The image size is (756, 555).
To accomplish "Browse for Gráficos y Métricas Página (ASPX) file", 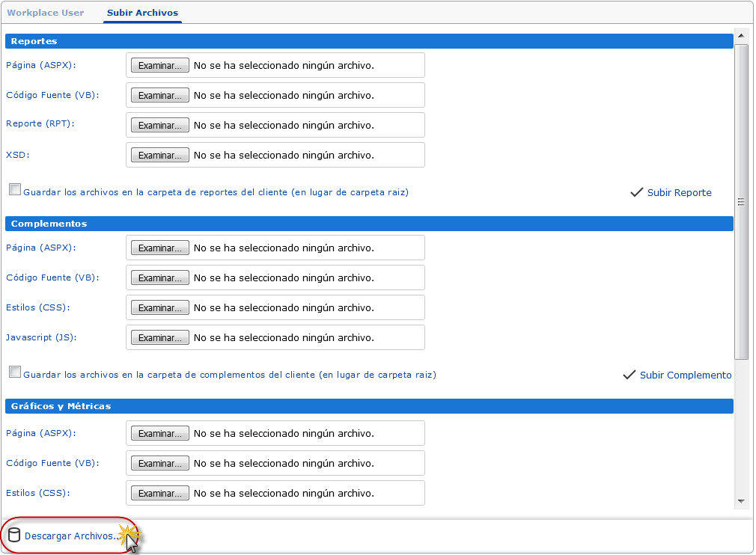I will pyautogui.click(x=159, y=434).
